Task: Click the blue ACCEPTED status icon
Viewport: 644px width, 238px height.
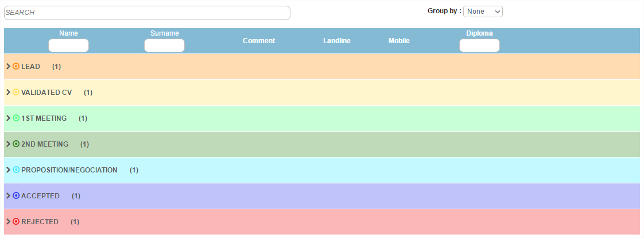Action: tap(16, 196)
